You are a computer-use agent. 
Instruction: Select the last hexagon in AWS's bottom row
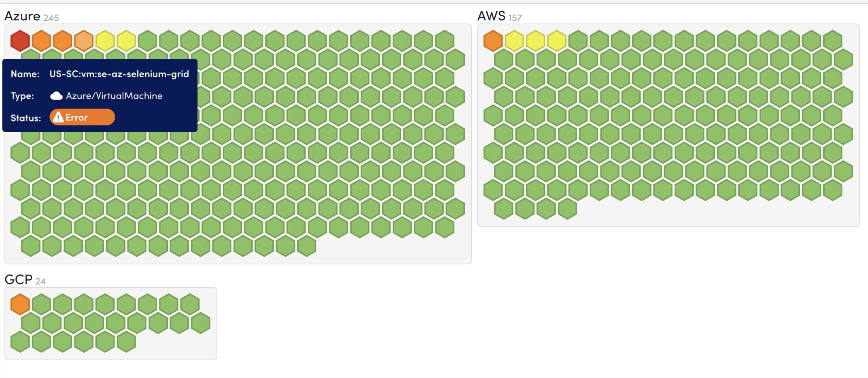pos(567,209)
